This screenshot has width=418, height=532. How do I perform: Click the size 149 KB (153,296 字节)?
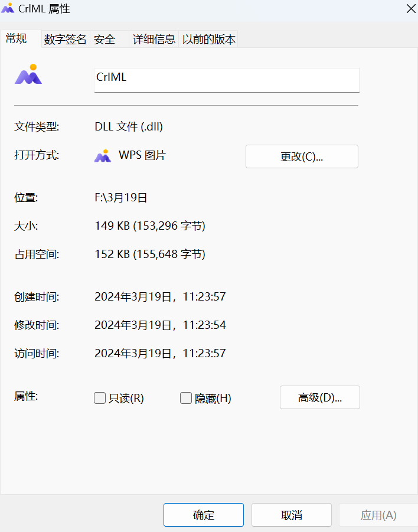(x=150, y=226)
